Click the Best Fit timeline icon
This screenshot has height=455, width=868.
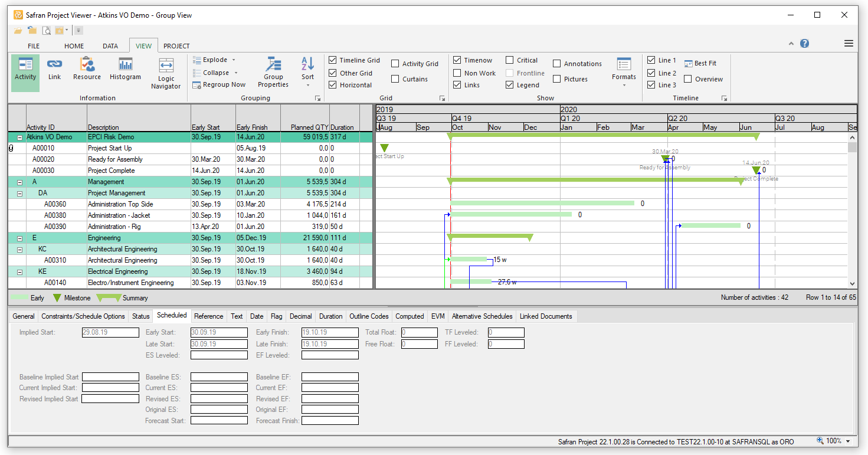(x=689, y=63)
